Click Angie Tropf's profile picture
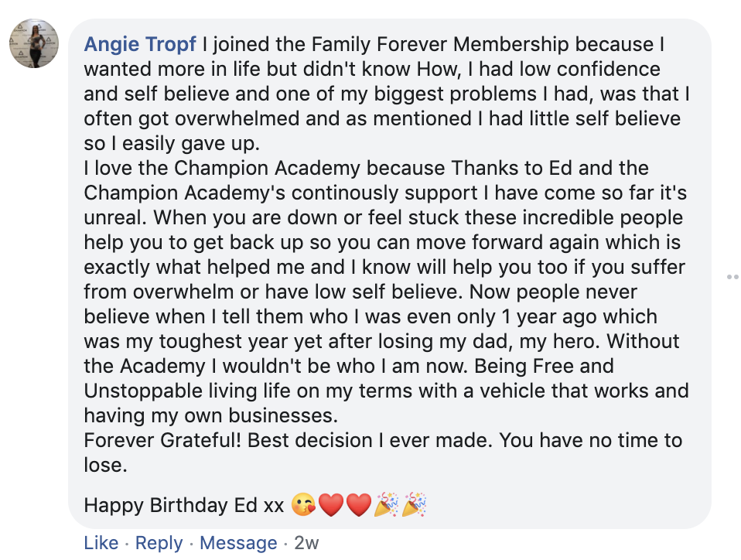Image resolution: width=741 pixels, height=560 pixels. [34, 44]
